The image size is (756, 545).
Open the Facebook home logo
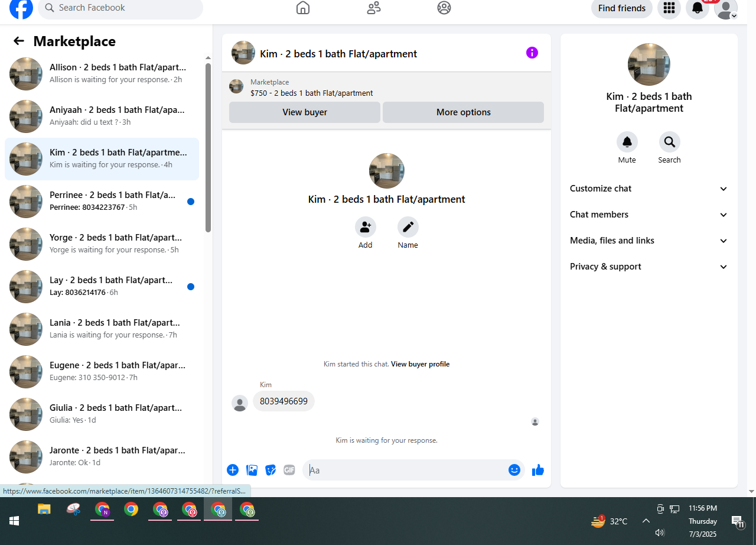[21, 8]
